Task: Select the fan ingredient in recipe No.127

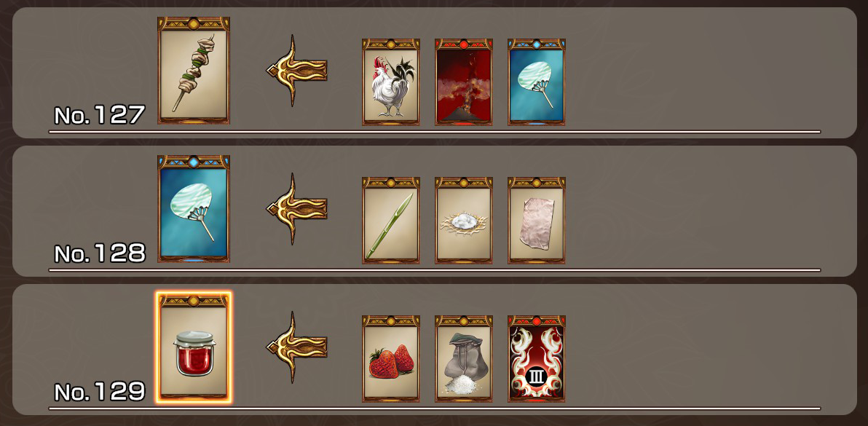Action: point(537,82)
